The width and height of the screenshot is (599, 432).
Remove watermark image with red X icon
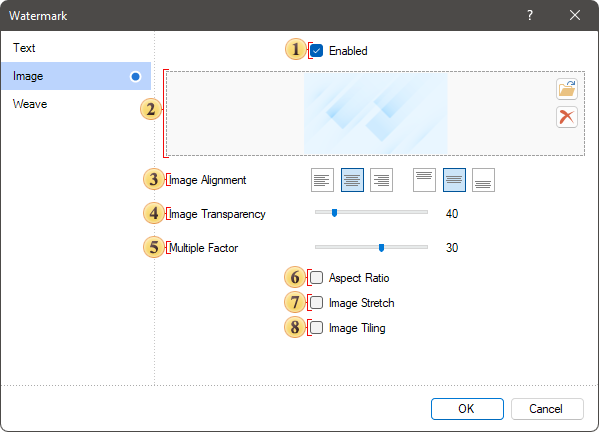(x=567, y=117)
